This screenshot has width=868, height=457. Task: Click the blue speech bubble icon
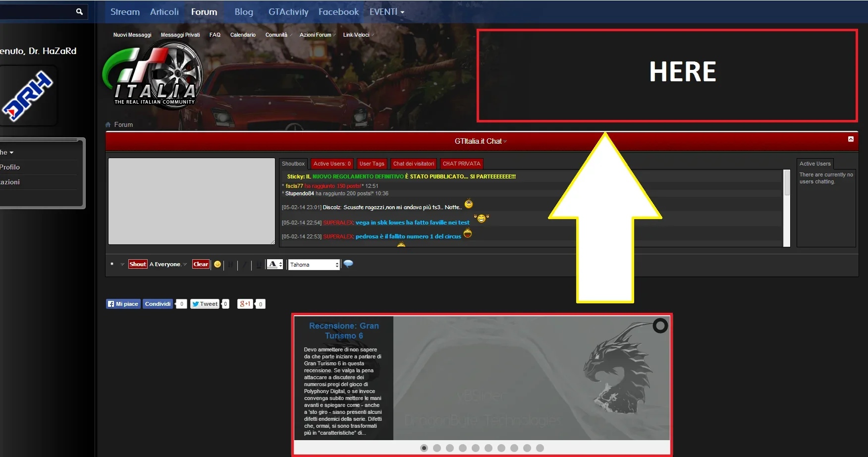pos(348,264)
